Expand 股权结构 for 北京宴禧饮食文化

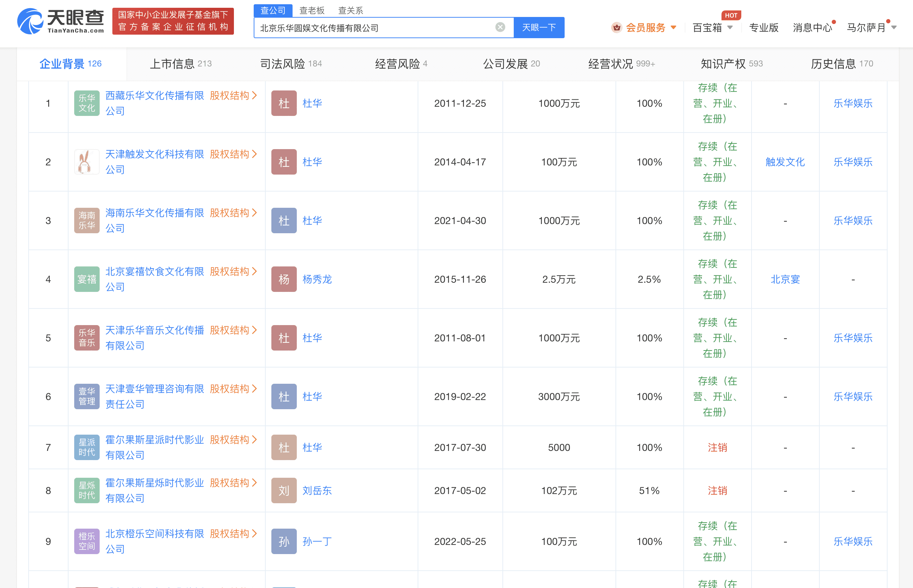pos(234,271)
